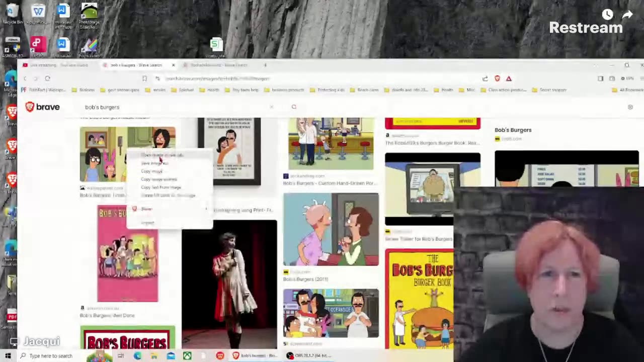Image resolution: width=644 pixels, height=362 pixels.
Task: Choose Save image as in context menu
Action: [x=169, y=163]
